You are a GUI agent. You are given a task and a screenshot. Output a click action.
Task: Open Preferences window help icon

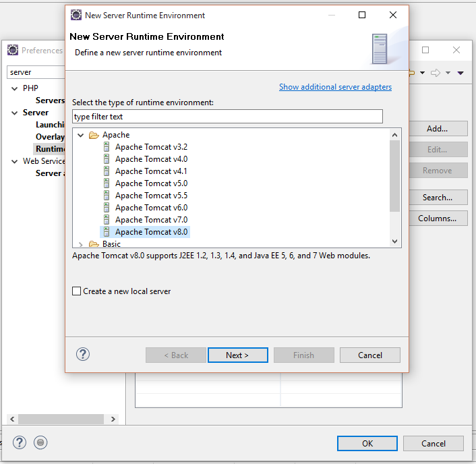coord(20,442)
